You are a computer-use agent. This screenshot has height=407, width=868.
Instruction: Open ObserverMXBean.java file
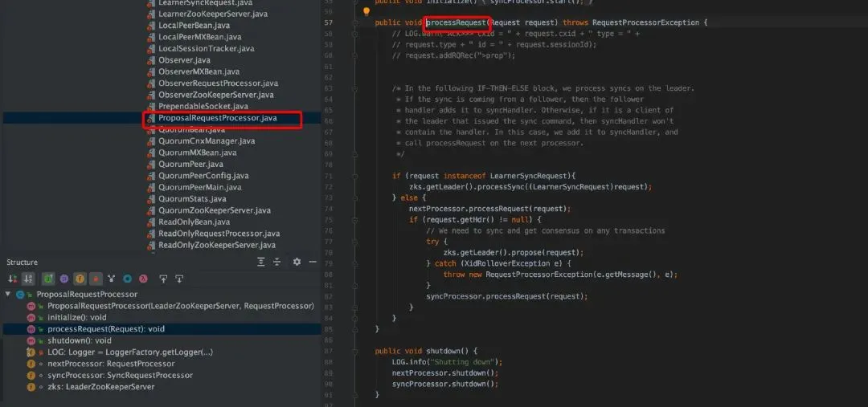[x=199, y=72]
